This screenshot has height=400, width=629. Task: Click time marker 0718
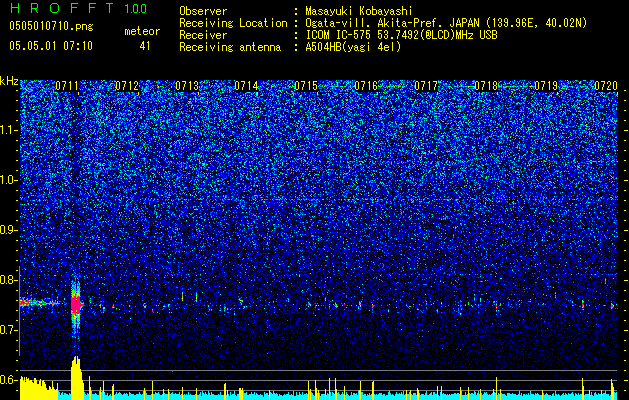coord(486,86)
